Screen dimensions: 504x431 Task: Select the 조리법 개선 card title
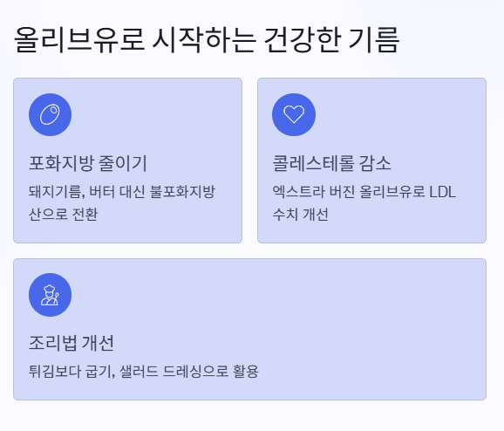(x=72, y=343)
